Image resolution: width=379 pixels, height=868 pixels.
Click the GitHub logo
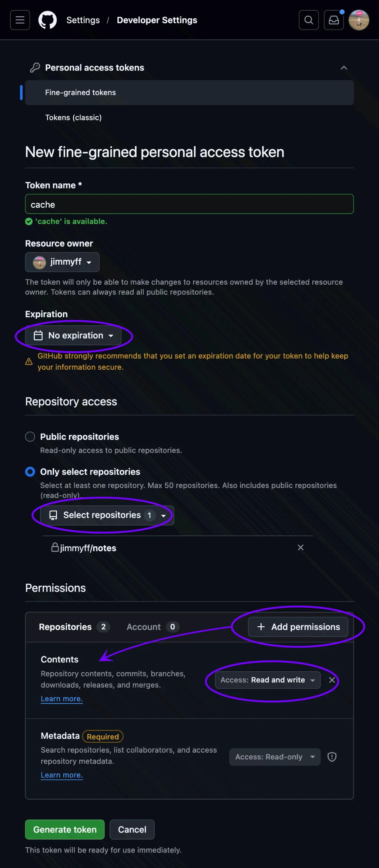pos(47,20)
